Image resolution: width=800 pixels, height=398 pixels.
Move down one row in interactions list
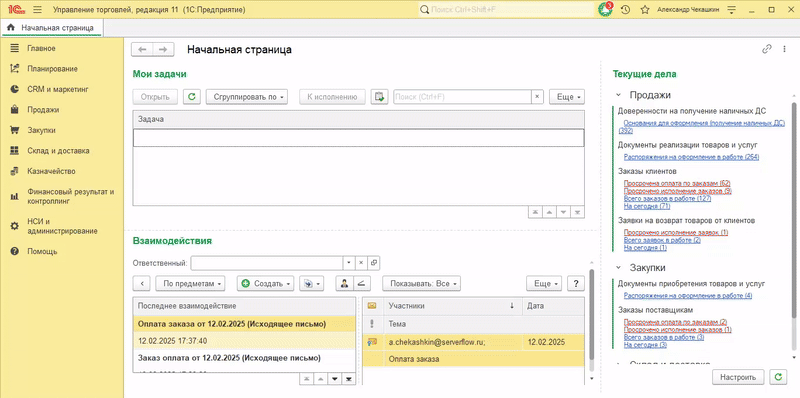pos(335,379)
